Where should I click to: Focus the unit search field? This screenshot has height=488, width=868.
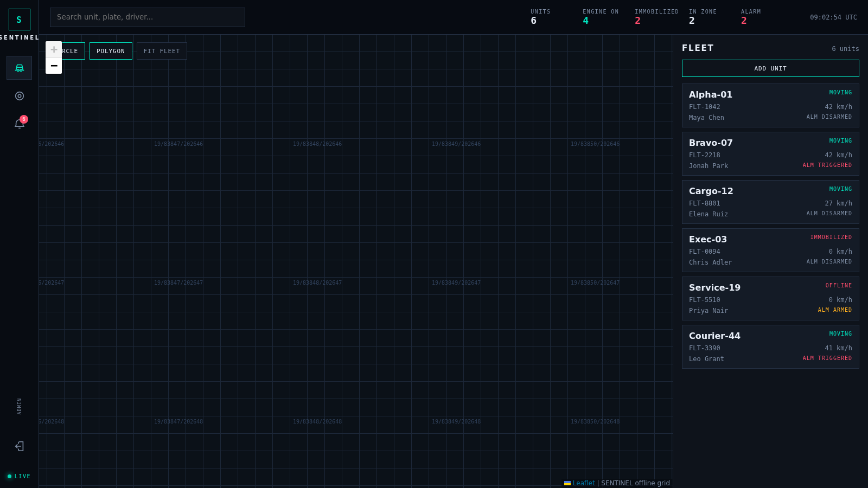[148, 17]
